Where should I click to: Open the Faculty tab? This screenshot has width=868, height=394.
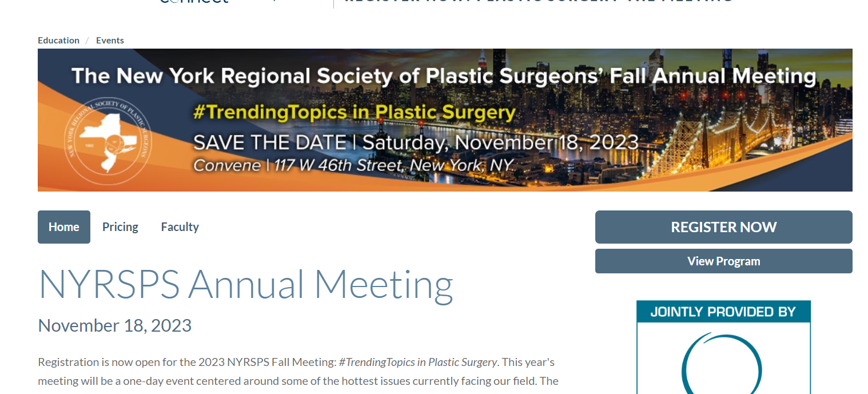pos(180,227)
